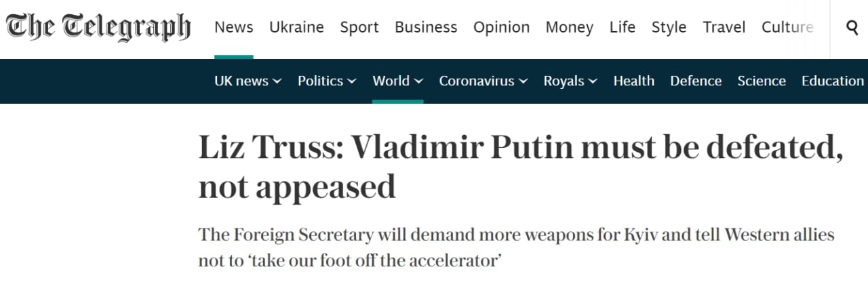The image size is (868, 282).
Task: Open the News tab
Action: tap(233, 28)
